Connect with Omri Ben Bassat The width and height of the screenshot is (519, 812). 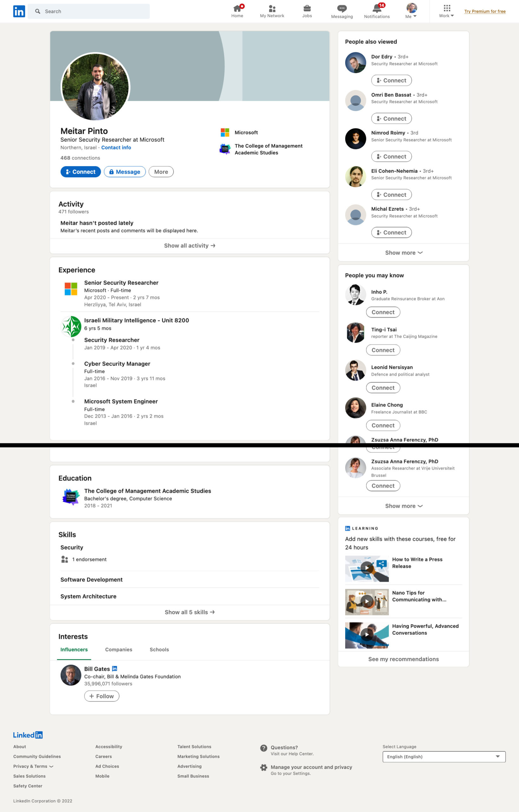(391, 118)
